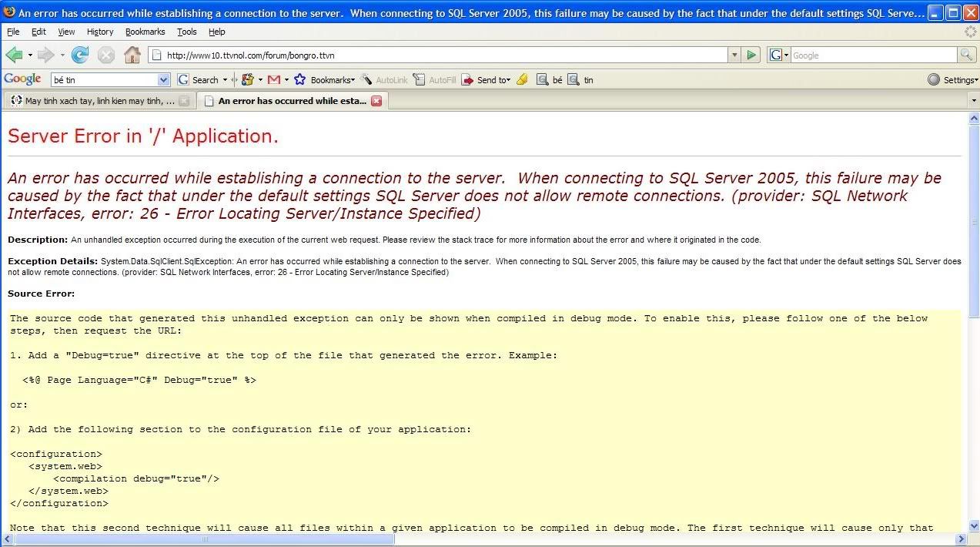Switch to 'May tinh xach tay' tab

tap(99, 101)
